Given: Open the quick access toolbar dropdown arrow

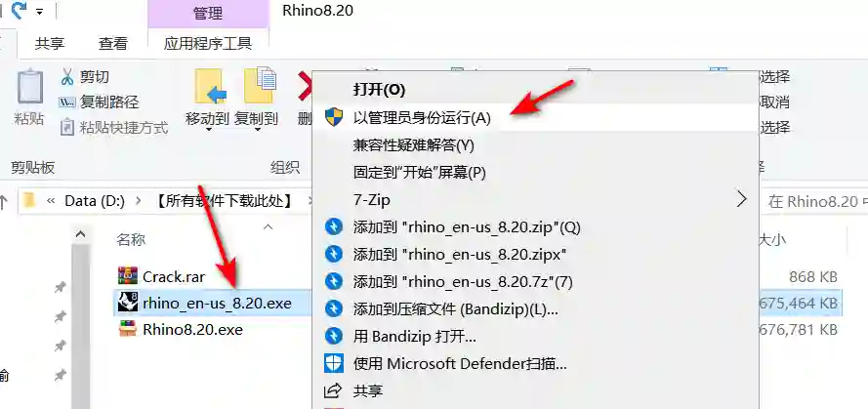Looking at the screenshot, I should (40, 11).
